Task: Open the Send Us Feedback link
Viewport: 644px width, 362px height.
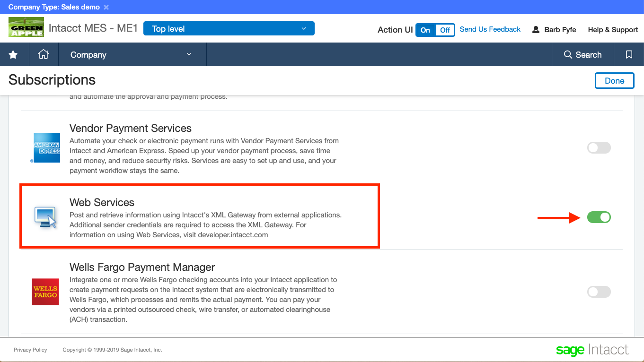Action: tap(490, 29)
